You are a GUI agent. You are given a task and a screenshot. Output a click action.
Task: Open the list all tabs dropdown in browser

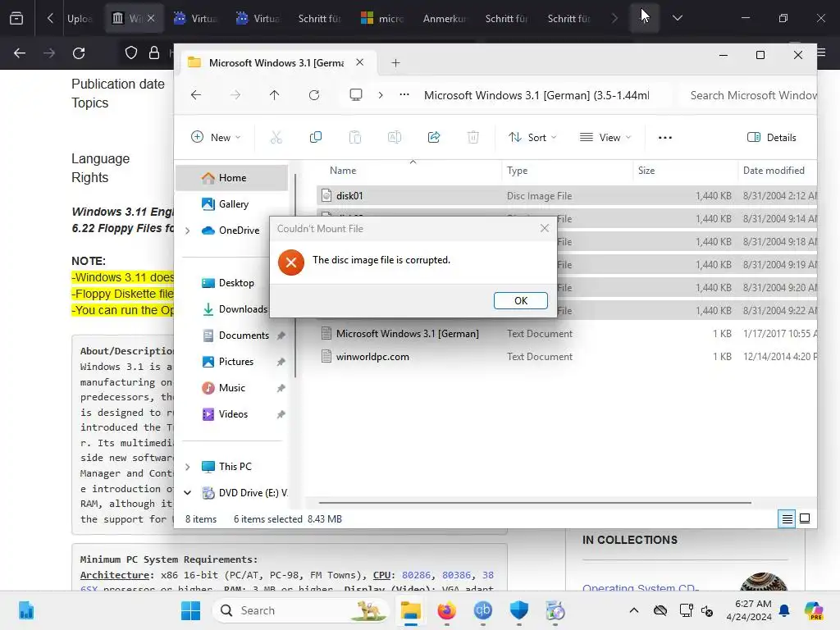tap(677, 18)
